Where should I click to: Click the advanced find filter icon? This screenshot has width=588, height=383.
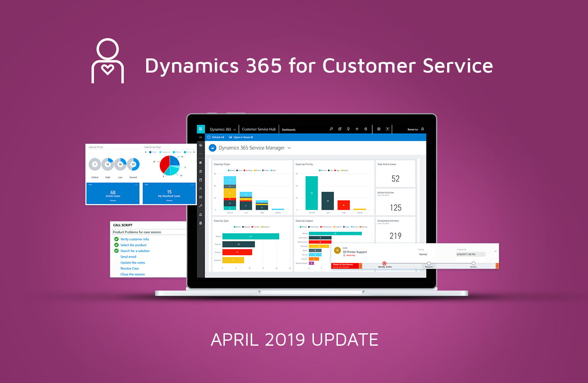coord(366,129)
